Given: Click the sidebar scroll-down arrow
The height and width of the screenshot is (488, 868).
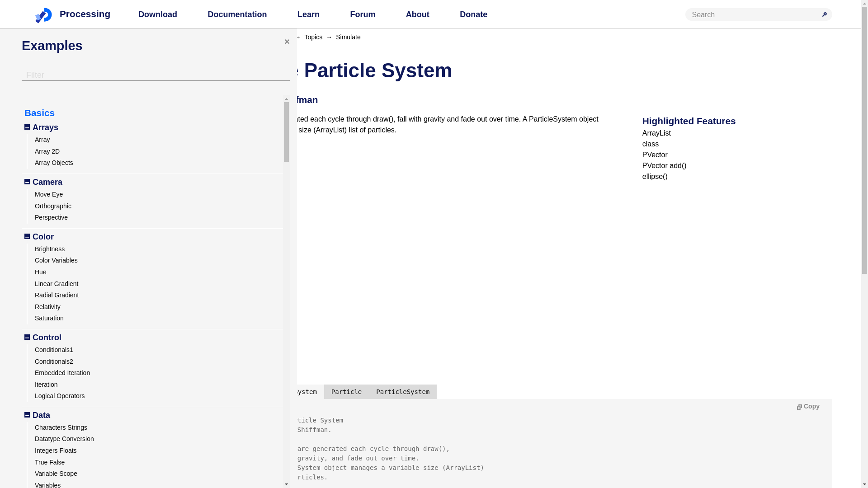Looking at the screenshot, I should (286, 484).
